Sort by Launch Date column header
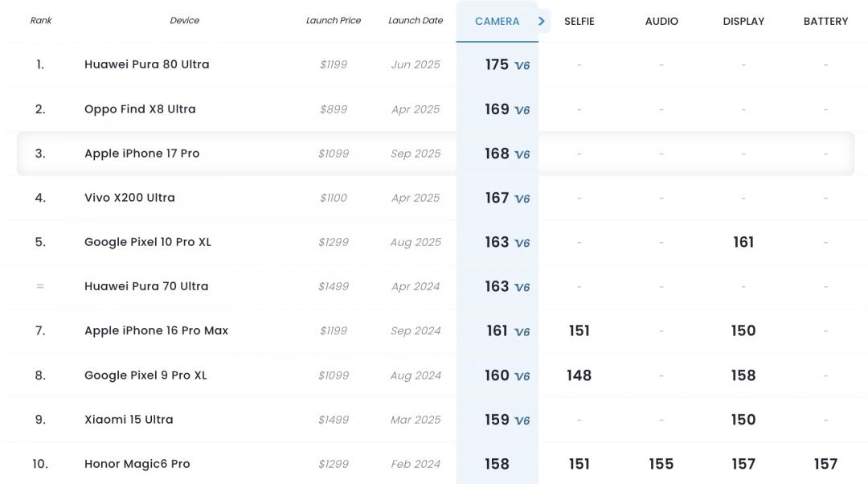 (x=416, y=21)
